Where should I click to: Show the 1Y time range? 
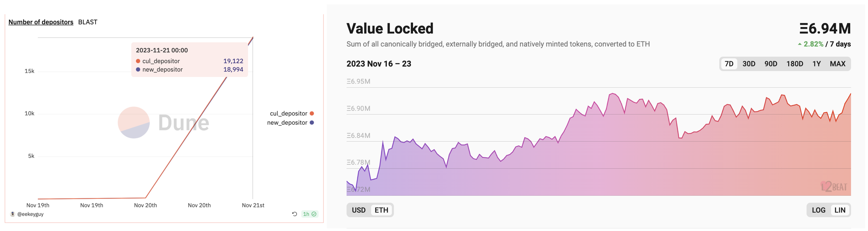816,64
